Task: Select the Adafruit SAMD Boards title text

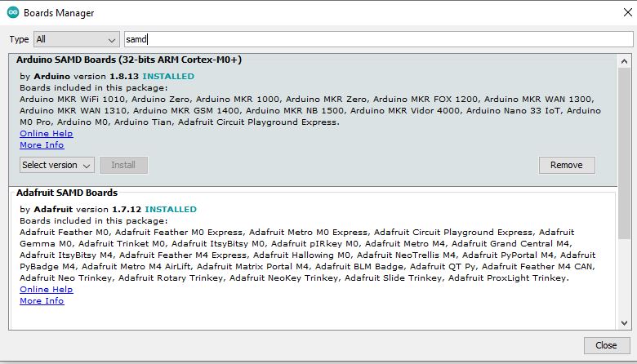Action: pyautogui.click(x=67, y=193)
